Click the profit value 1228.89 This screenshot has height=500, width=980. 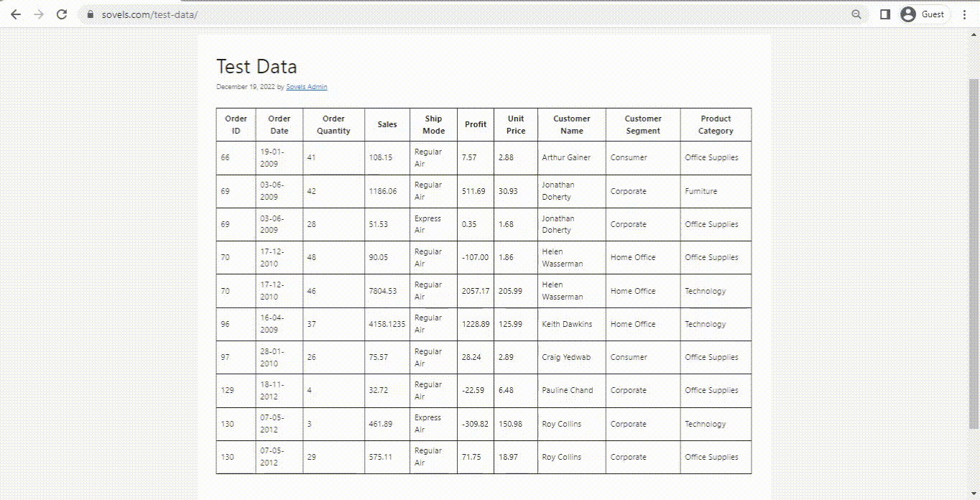(x=476, y=324)
